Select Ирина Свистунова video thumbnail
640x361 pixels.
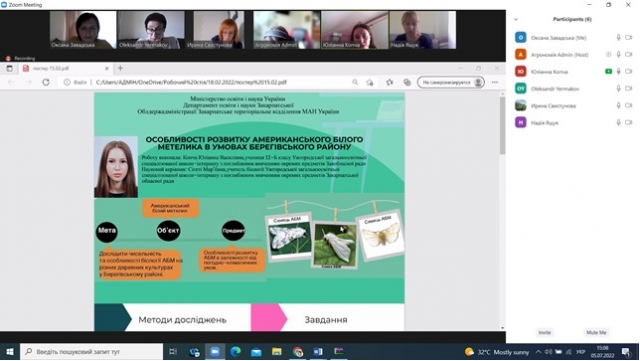click(219, 30)
